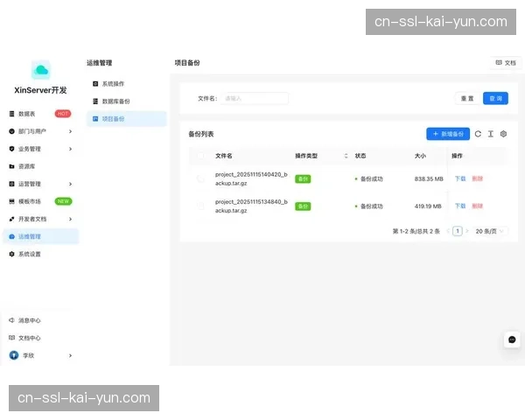Click the blue 查询 button

click(495, 99)
